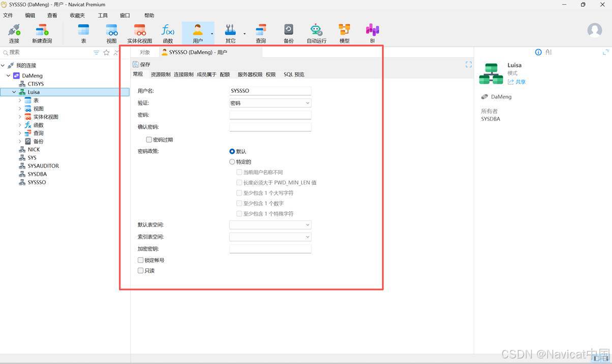
Task: Click the AI icon in right panel
Action: click(548, 52)
